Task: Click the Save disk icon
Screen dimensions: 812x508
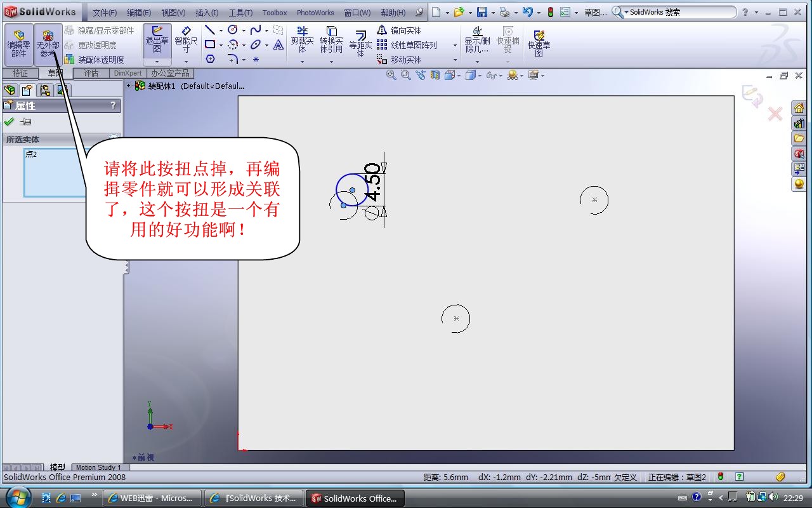Action: pos(482,12)
